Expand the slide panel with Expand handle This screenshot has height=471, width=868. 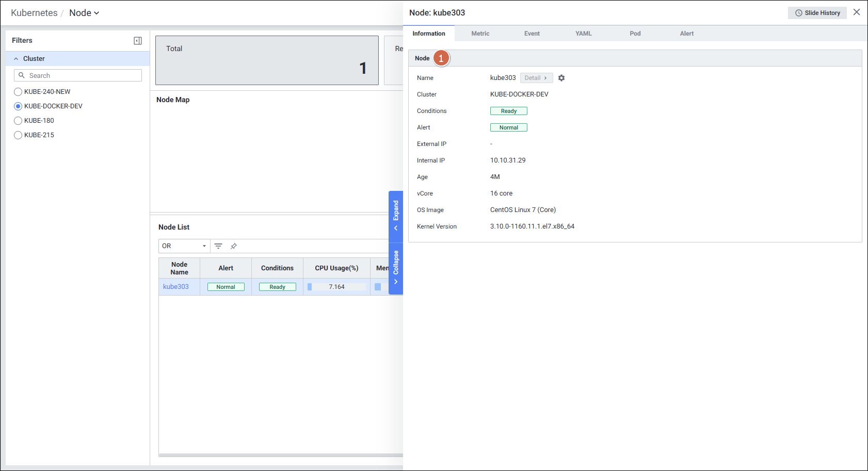396,216
